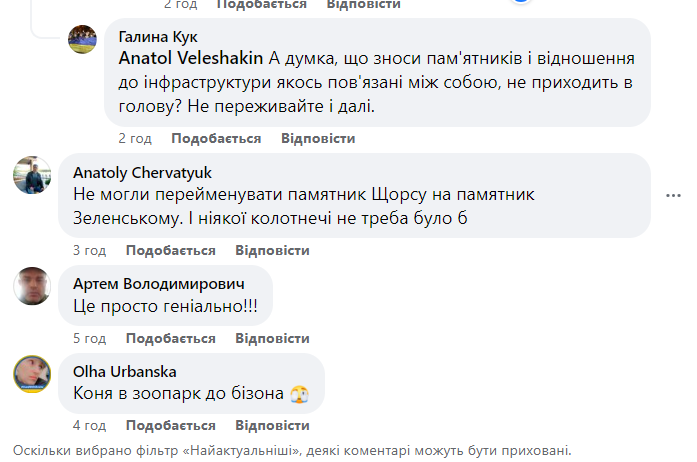Like Anatoly Chervatyuk's comment
Image resolution: width=697 pixels, height=462 pixels.
tap(171, 250)
